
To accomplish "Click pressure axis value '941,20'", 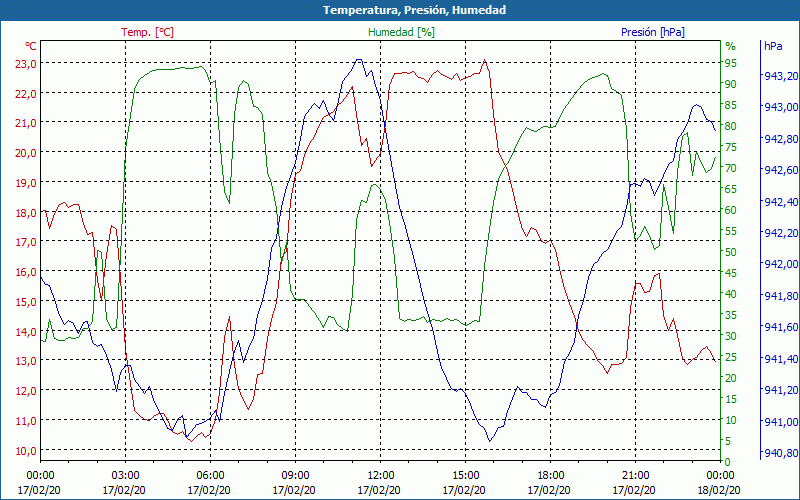I will tap(781, 390).
